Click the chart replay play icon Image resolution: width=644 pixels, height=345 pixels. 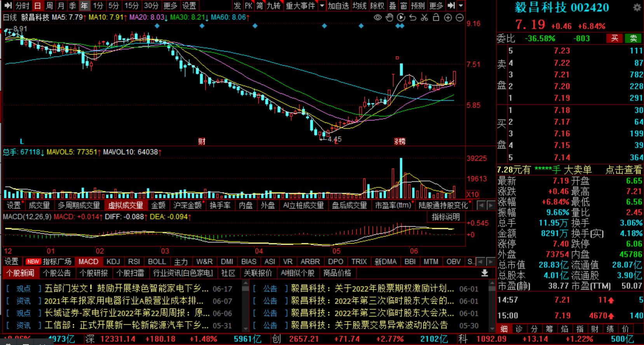pos(401,18)
